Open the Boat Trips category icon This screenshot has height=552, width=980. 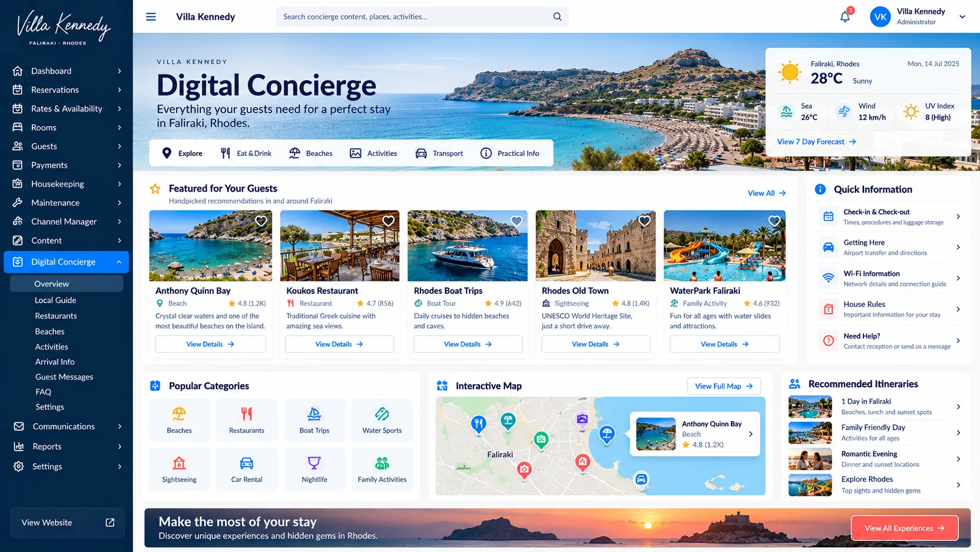[314, 414]
